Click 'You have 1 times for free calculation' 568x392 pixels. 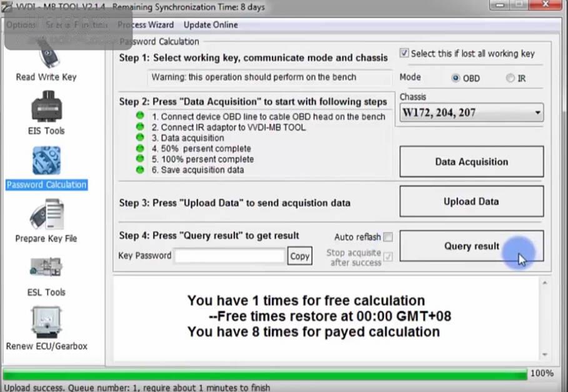306,300
